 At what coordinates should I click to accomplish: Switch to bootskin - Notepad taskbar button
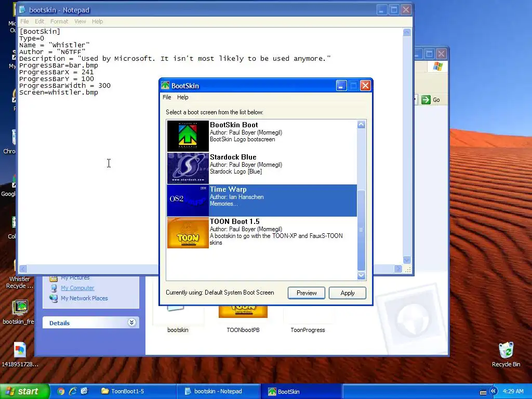pyautogui.click(x=218, y=391)
